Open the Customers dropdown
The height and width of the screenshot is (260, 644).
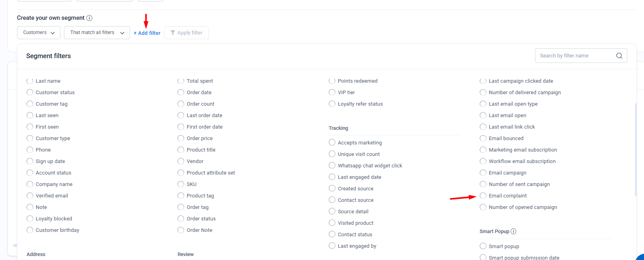tap(39, 33)
